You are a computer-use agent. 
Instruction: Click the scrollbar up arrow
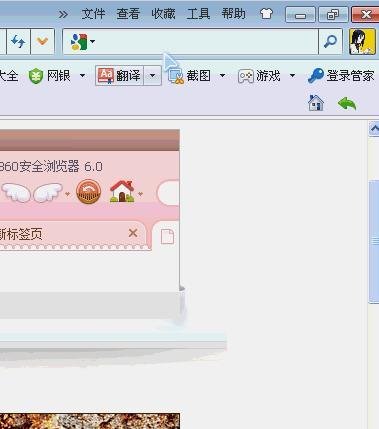[374, 129]
